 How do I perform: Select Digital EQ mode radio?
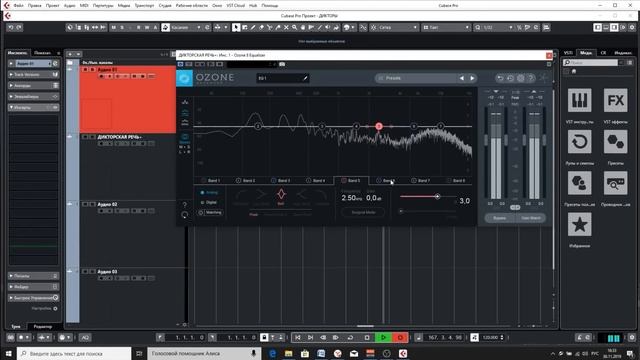(202, 202)
